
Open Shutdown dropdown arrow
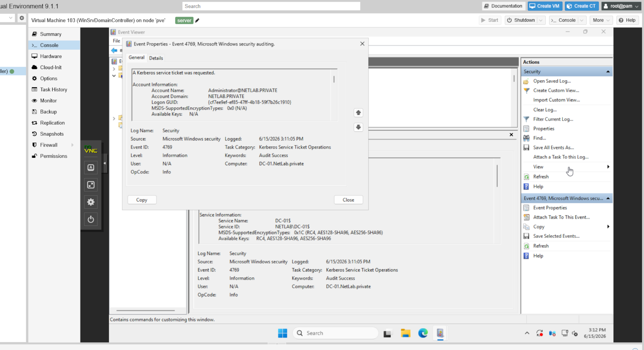541,20
